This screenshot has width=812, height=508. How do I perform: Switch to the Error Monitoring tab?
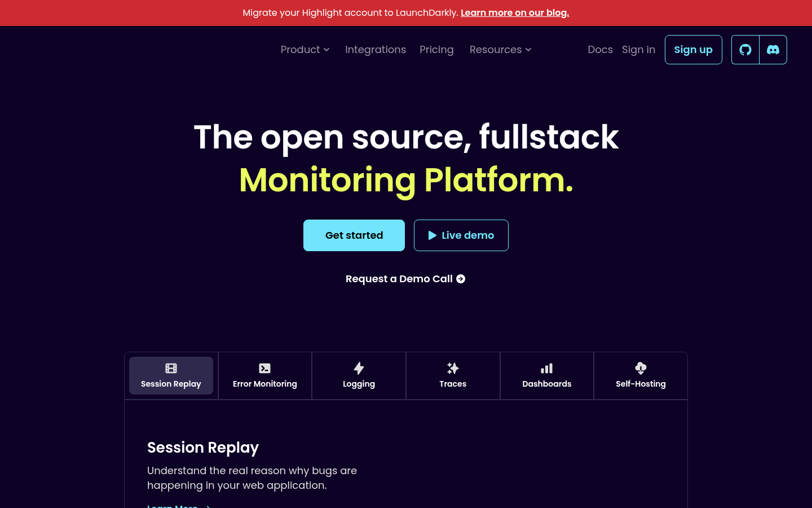(265, 375)
